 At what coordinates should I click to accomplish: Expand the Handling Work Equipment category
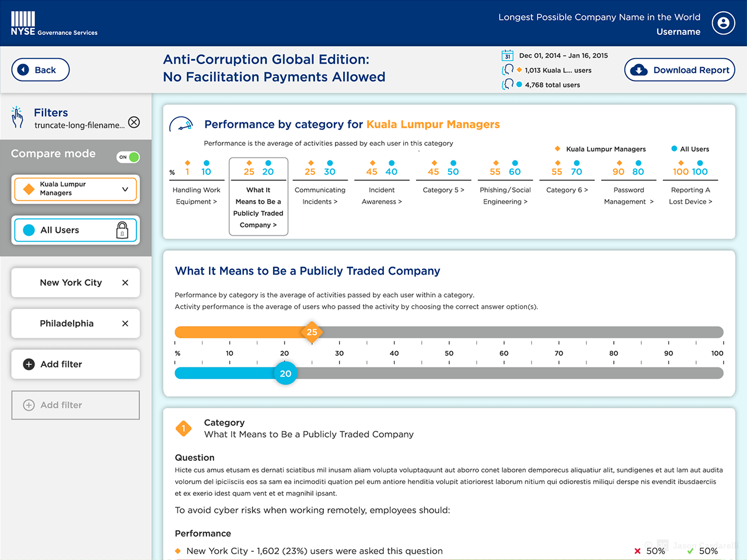(x=196, y=195)
